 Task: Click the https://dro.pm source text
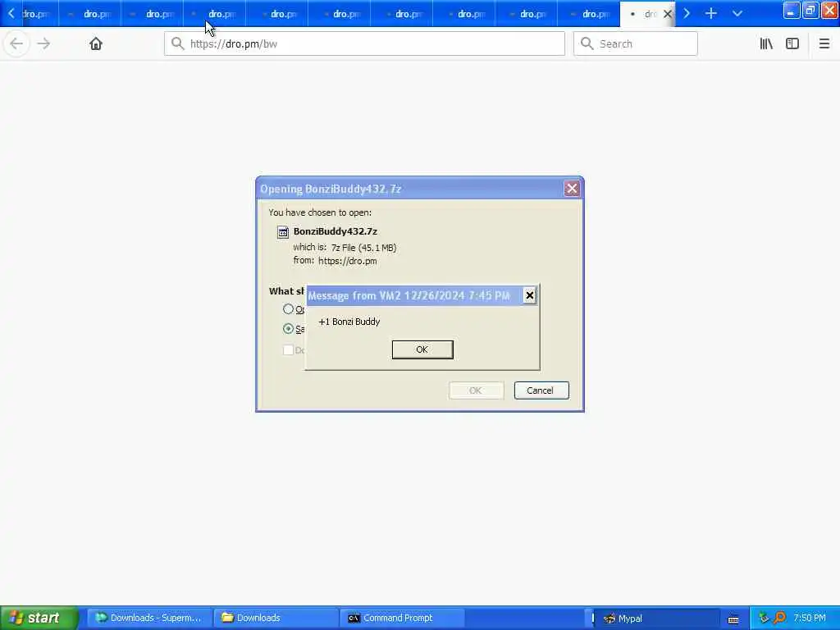[x=347, y=261]
